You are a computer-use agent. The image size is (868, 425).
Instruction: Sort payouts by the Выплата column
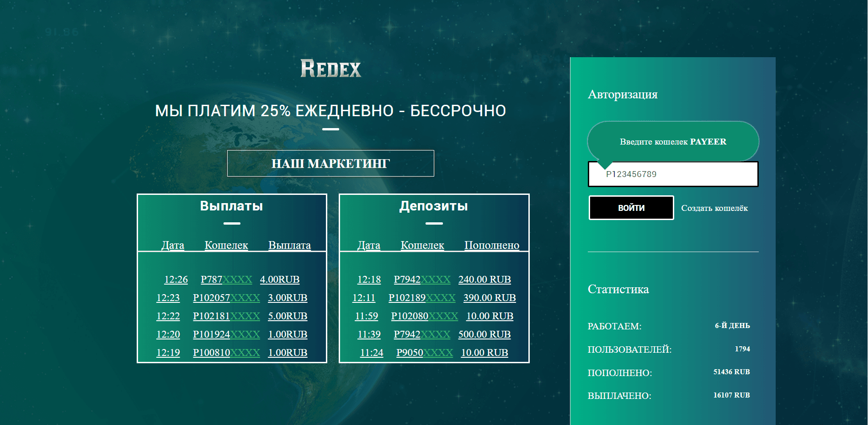click(x=289, y=245)
